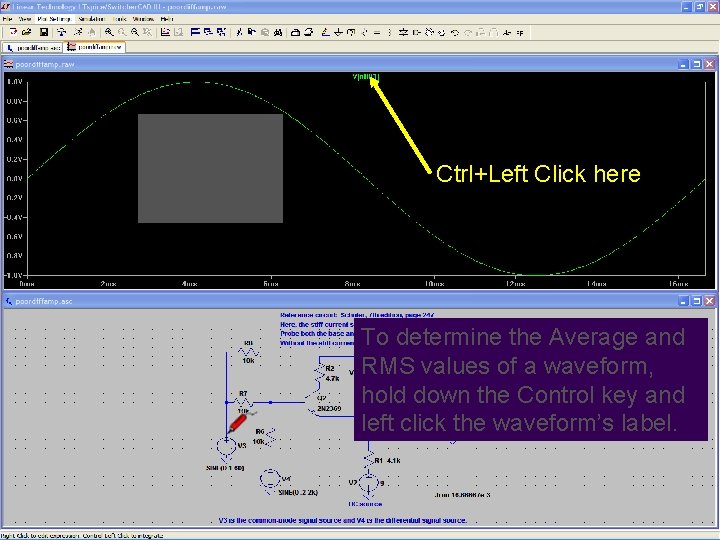Minimize the poordiffamp.asc schematic window
Image resolution: width=720 pixels, height=540 pixels.
pyautogui.click(x=684, y=301)
